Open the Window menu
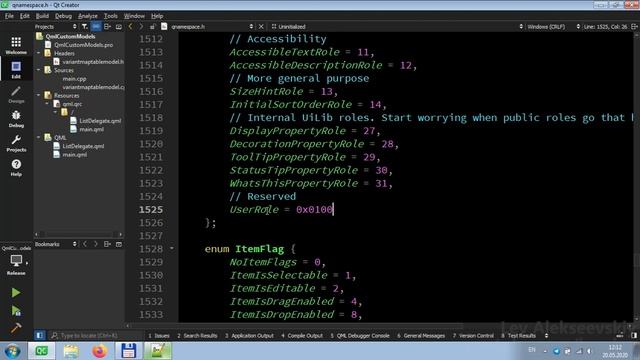 (134, 16)
